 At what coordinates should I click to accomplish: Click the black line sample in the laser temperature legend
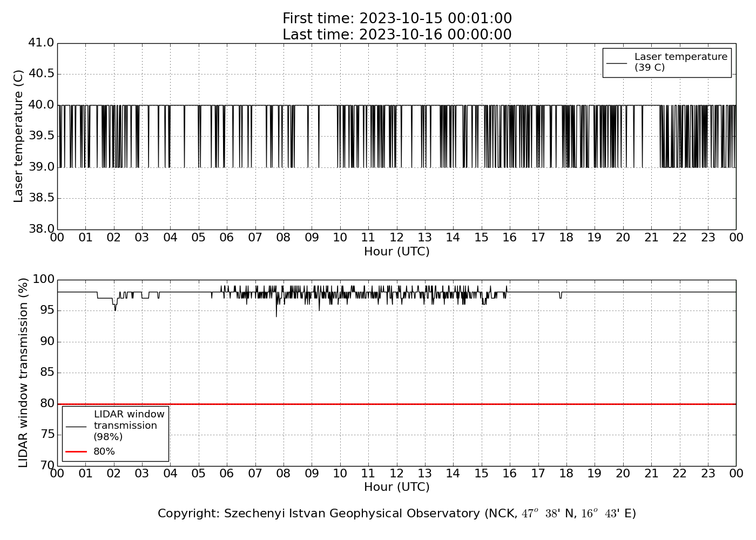(617, 63)
